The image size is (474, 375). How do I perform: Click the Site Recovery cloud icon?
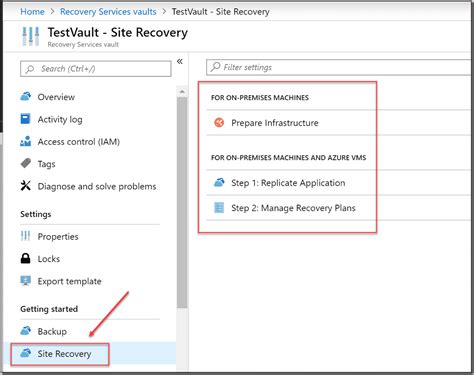26,353
